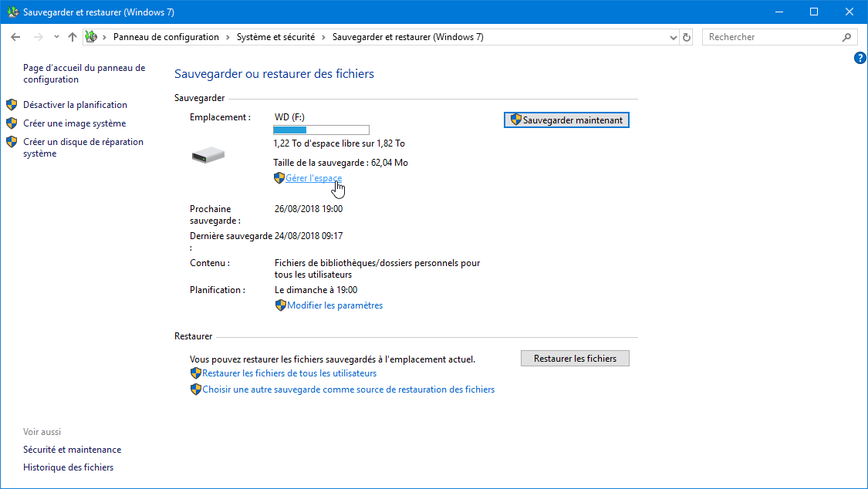
Task: Open the recent locations dropdown arrow
Action: tap(56, 37)
